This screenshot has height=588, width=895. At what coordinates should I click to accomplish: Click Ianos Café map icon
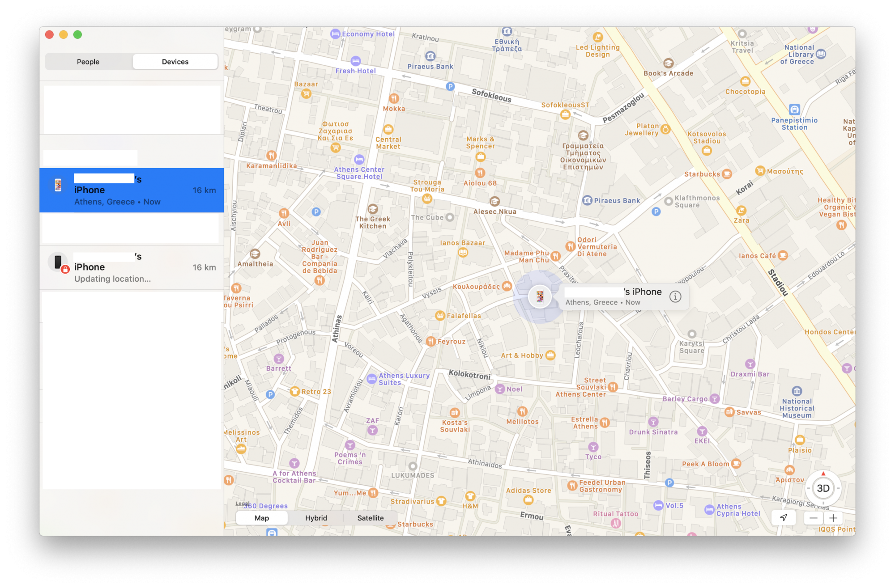point(783,256)
